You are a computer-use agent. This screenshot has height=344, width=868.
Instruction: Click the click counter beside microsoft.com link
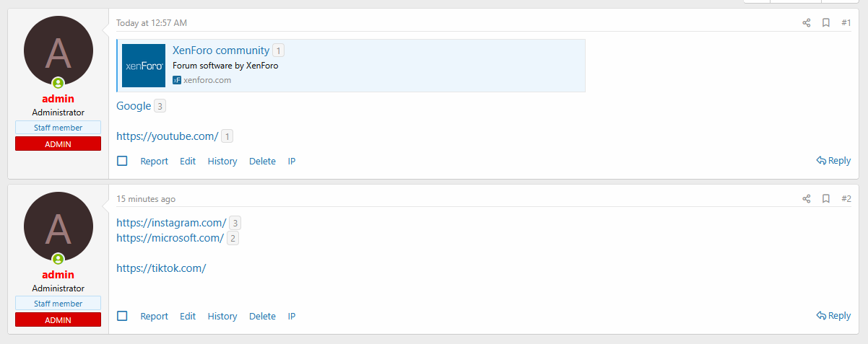coord(233,238)
